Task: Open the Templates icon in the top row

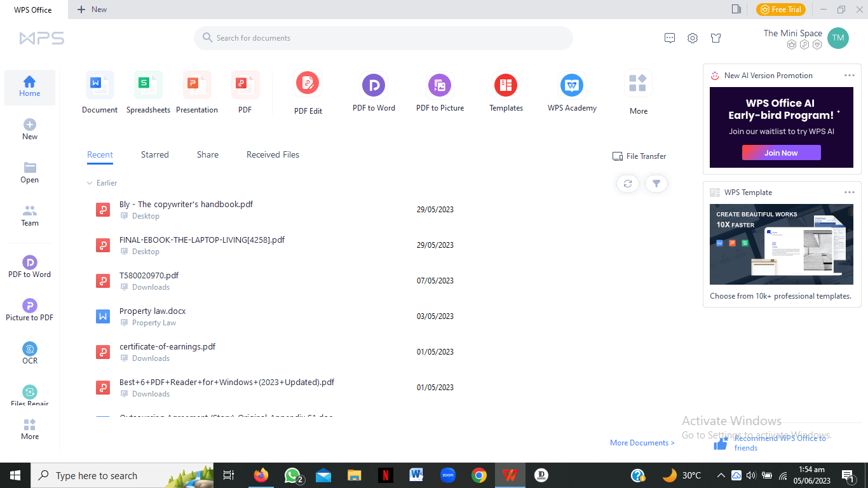Action: (506, 85)
